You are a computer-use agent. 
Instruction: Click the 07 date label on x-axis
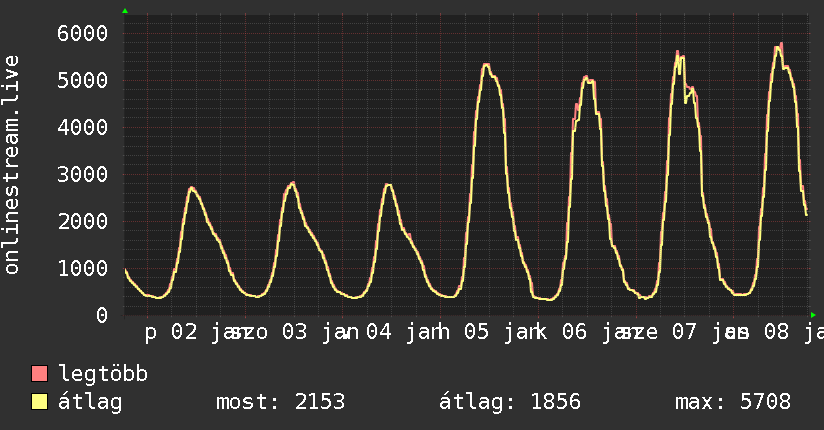pyautogui.click(x=684, y=332)
